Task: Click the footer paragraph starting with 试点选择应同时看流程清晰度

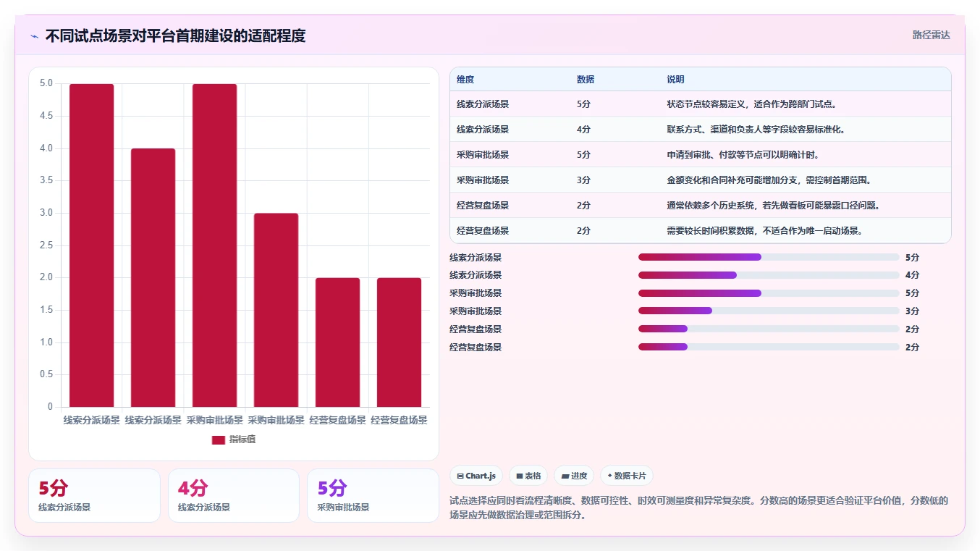Action: pyautogui.click(x=699, y=508)
